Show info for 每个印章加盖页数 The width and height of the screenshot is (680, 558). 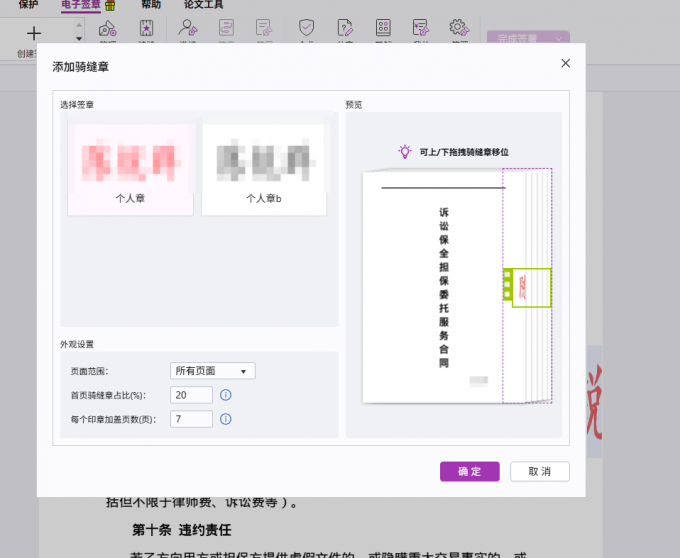pyautogui.click(x=226, y=419)
